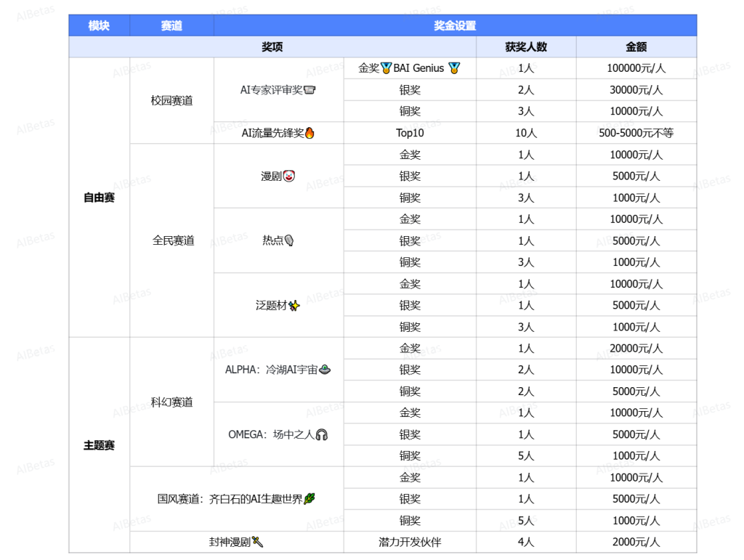Viewport: 744px width, 560px height.
Task: Select the 潜力开发伙伴 award cell
Action: [x=410, y=542]
